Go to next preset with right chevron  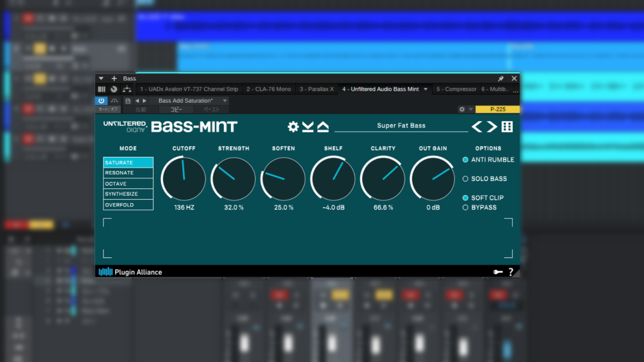pyautogui.click(x=492, y=127)
